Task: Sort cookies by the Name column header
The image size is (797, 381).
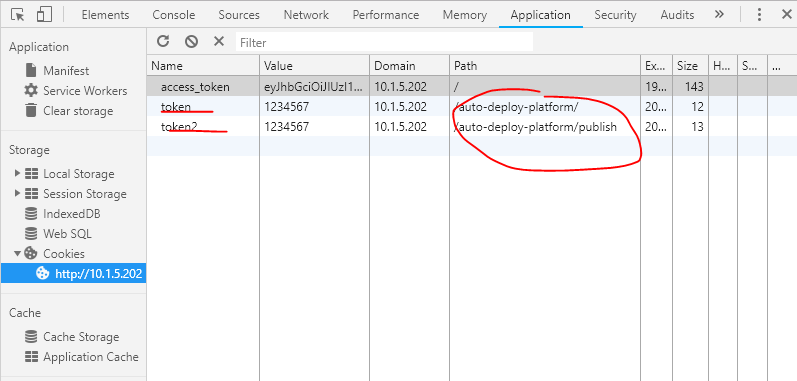Action: [x=203, y=66]
